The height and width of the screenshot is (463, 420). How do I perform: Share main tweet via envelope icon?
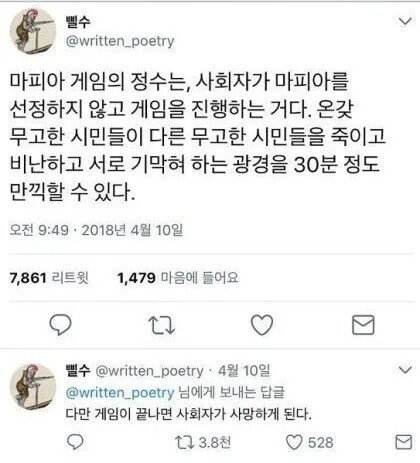point(363,325)
